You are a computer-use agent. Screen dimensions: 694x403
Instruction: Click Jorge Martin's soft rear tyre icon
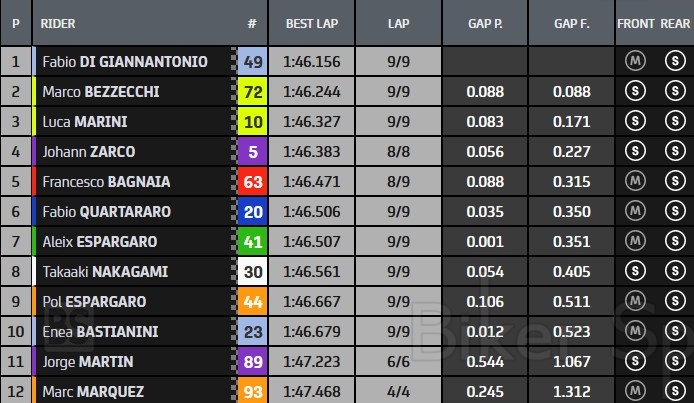coord(673,362)
